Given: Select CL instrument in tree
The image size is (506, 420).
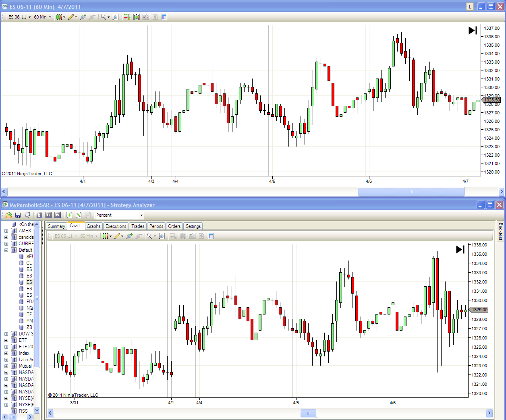Looking at the screenshot, I should [x=29, y=263].
